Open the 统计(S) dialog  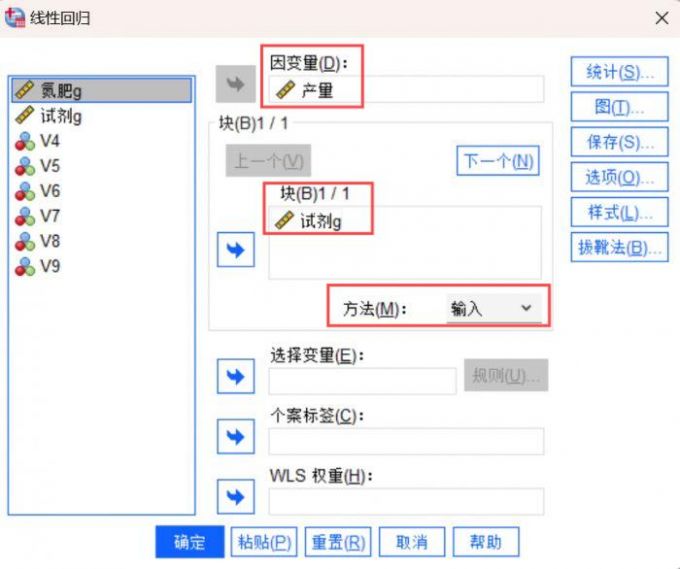[x=619, y=72]
